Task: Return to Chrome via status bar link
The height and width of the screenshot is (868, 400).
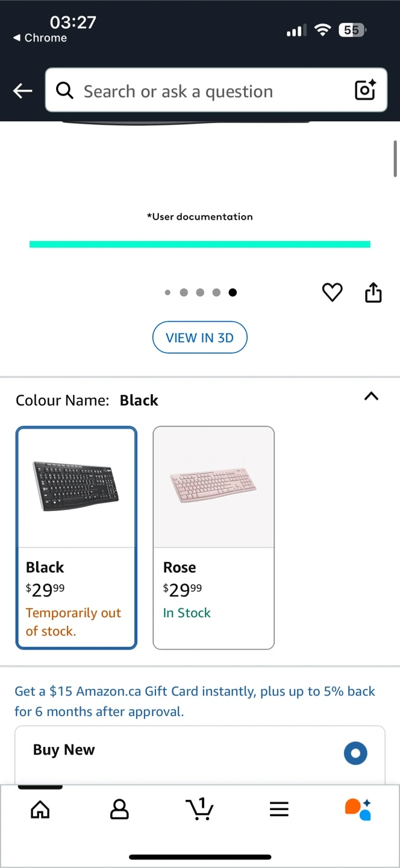Action: click(40, 38)
